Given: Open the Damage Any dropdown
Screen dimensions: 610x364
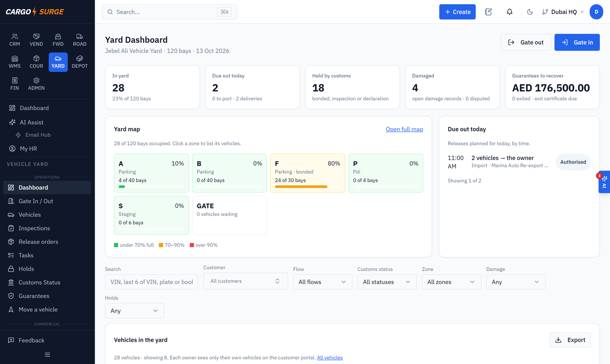Looking at the screenshot, I should pyautogui.click(x=516, y=282).
